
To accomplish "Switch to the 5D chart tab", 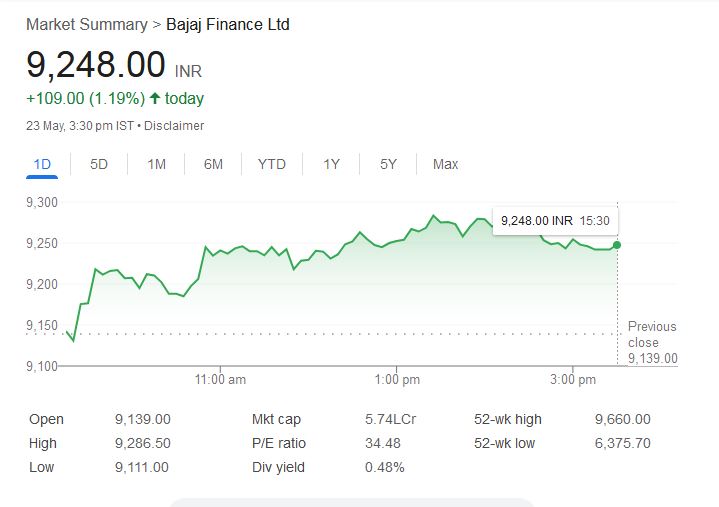I will pyautogui.click(x=99, y=164).
